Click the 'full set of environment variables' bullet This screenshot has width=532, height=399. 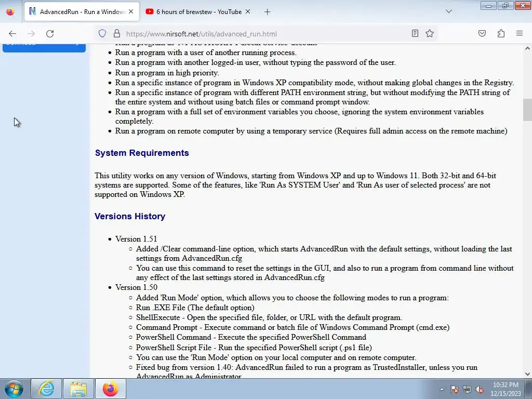(300, 116)
